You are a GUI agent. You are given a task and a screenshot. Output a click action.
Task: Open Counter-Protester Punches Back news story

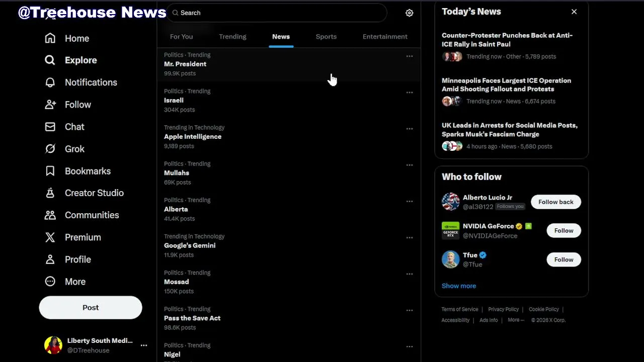(511, 46)
